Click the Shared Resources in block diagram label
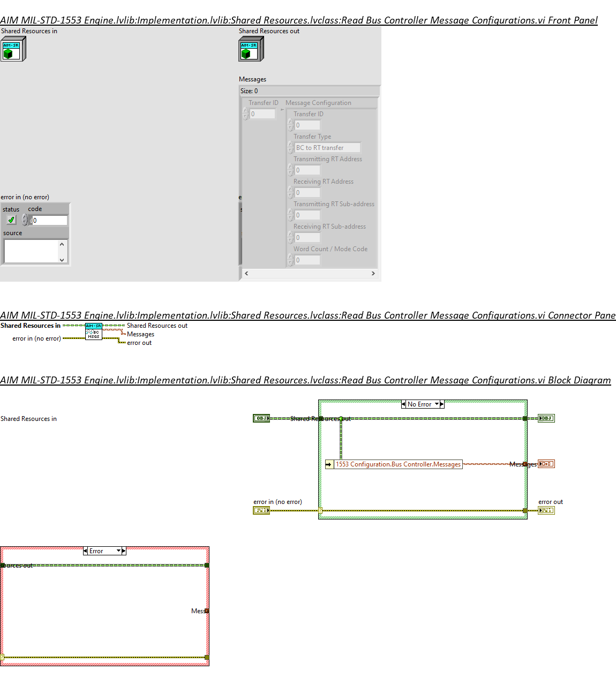616x693 pixels. (x=28, y=419)
